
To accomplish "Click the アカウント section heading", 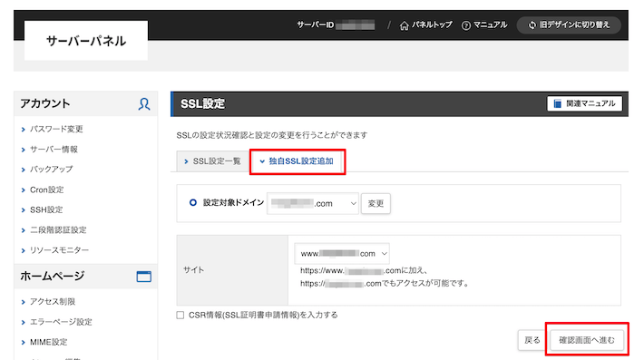I will tap(45, 104).
